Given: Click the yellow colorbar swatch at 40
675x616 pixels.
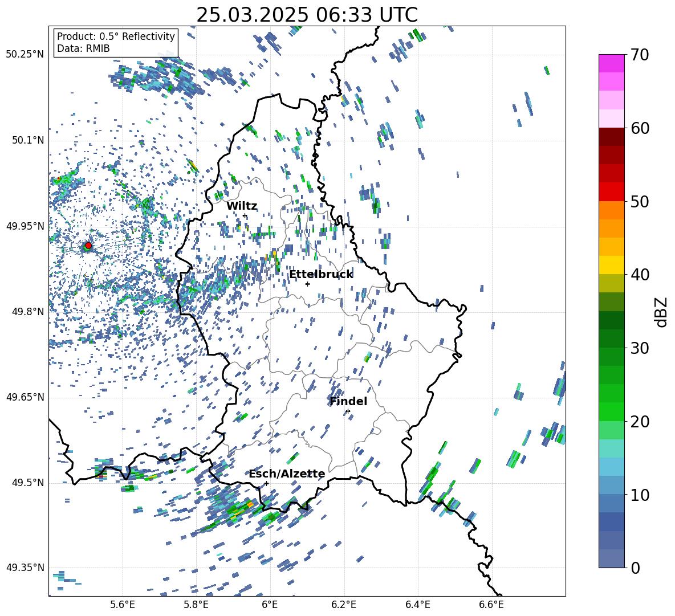Looking at the screenshot, I should point(611,265).
